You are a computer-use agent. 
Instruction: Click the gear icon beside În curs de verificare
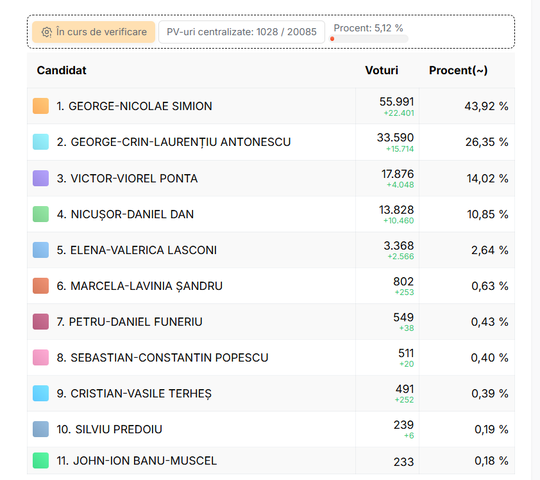pos(46,32)
